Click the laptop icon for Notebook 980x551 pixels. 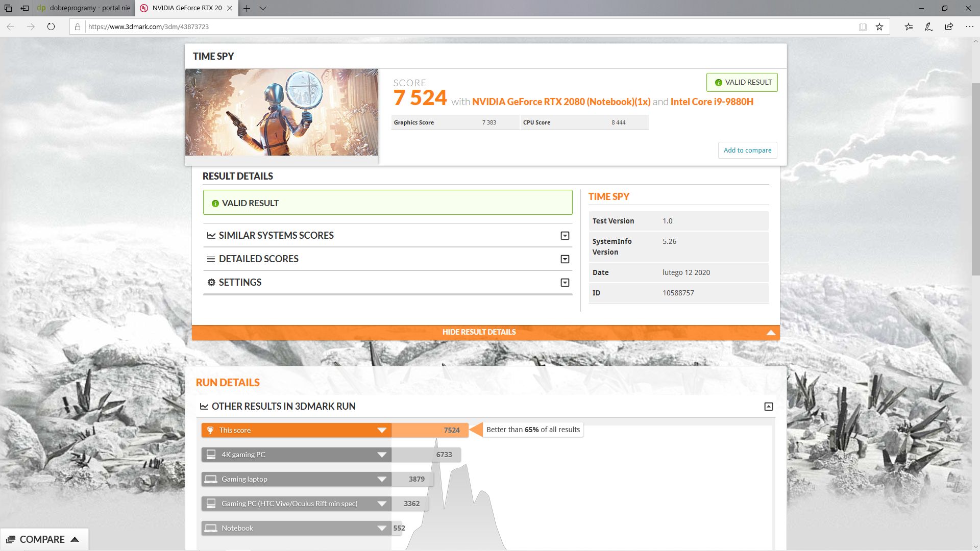[x=210, y=528]
